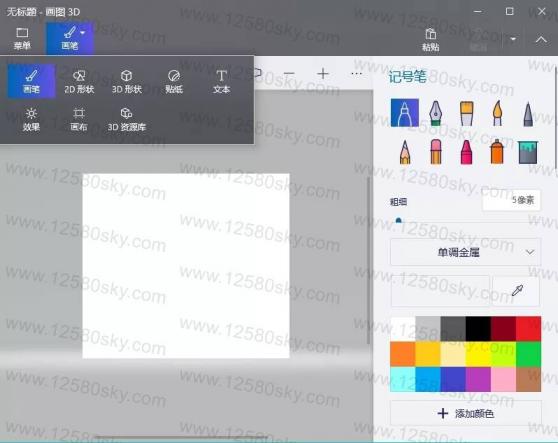Screen dimensions: 558x443
Task: Pick the pink color swatch
Action: (x=504, y=379)
